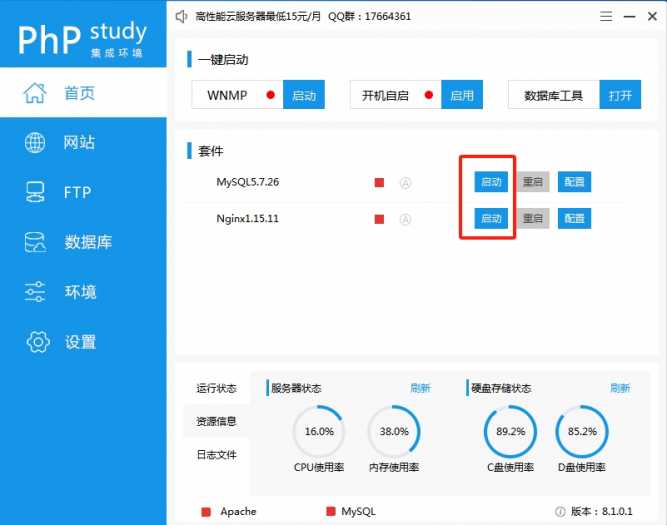
Task: Click the version info circle icon
Action: coord(560,512)
